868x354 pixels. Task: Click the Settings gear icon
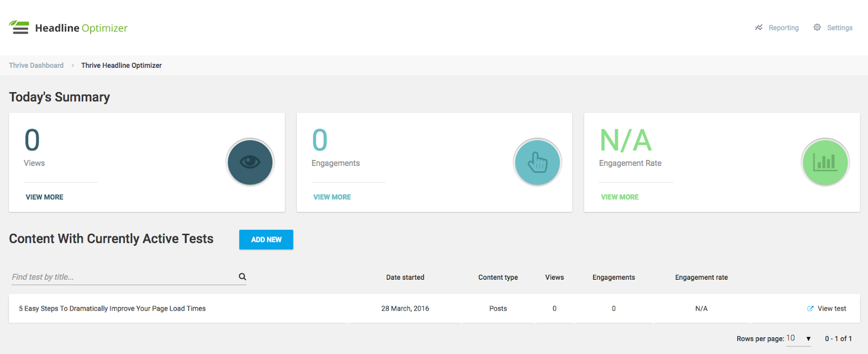coord(817,28)
